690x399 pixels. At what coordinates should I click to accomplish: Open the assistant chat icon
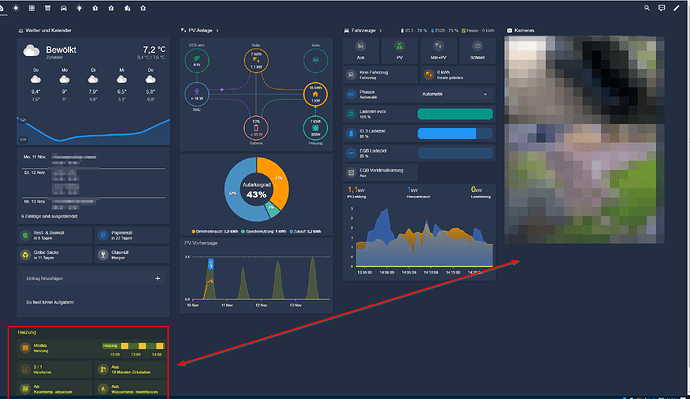pyautogui.click(x=661, y=8)
